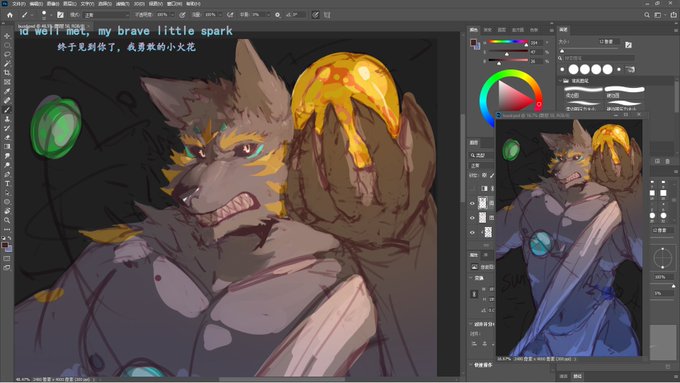Select the Marquee selection tool
680x383 pixels.
pyautogui.click(x=7, y=45)
